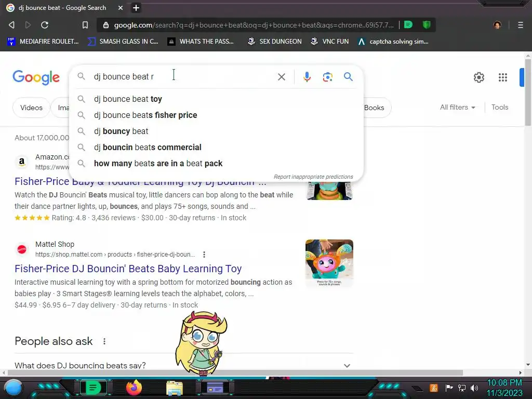
Task: Click the address bar URL
Action: [254, 25]
